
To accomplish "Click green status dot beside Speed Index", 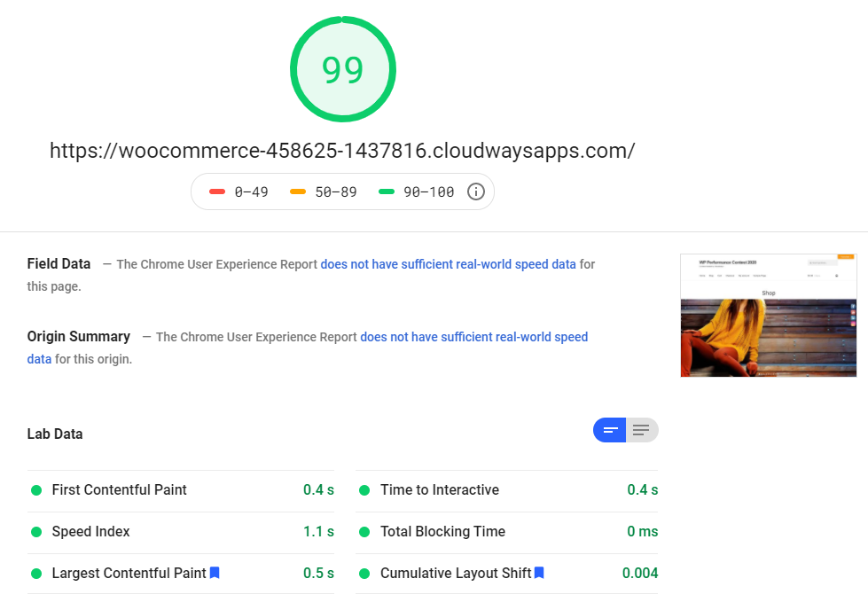I will click(36, 532).
